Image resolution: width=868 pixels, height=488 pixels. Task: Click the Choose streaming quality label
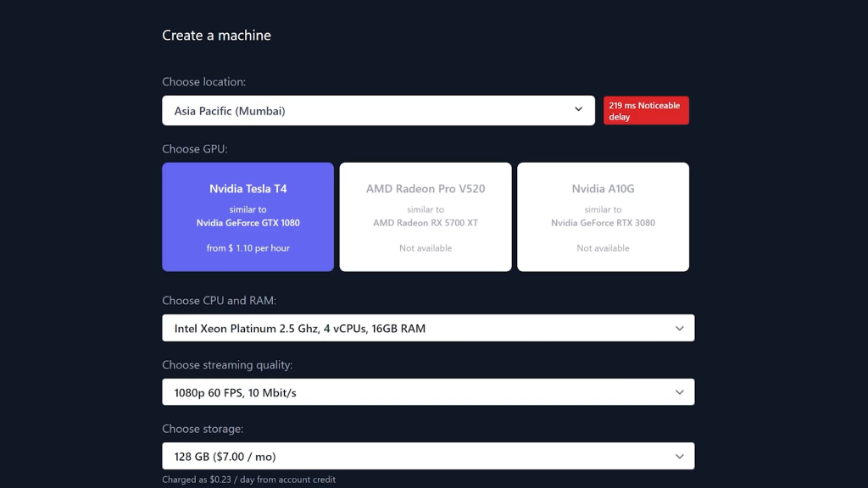[227, 364]
